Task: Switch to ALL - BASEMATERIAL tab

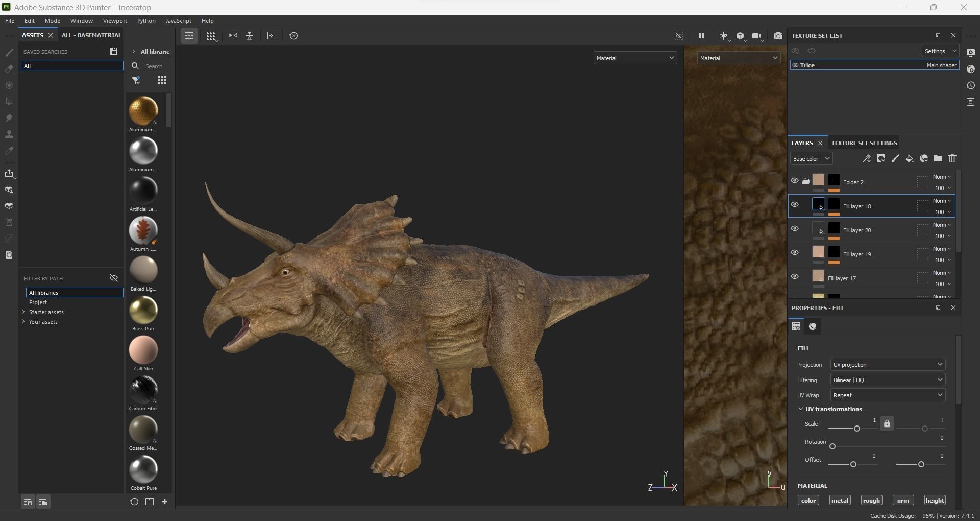Action: pos(91,35)
